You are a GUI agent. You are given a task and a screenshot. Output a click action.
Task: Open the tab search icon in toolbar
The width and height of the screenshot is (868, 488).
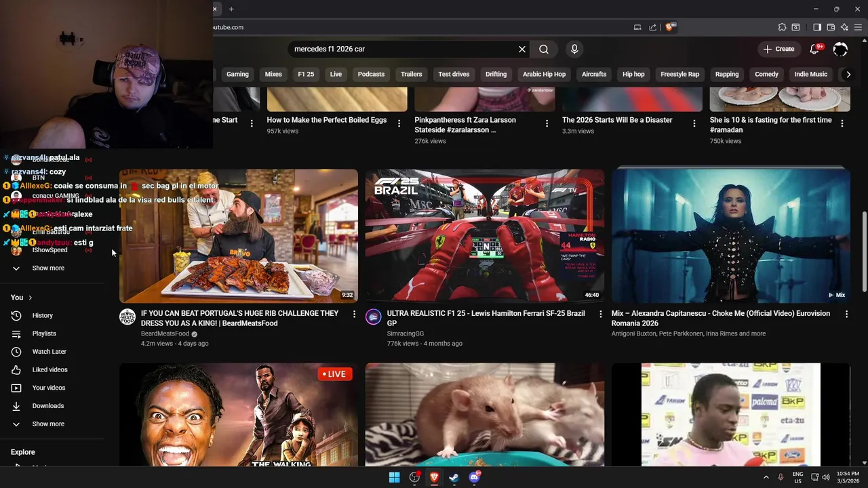pos(795,27)
